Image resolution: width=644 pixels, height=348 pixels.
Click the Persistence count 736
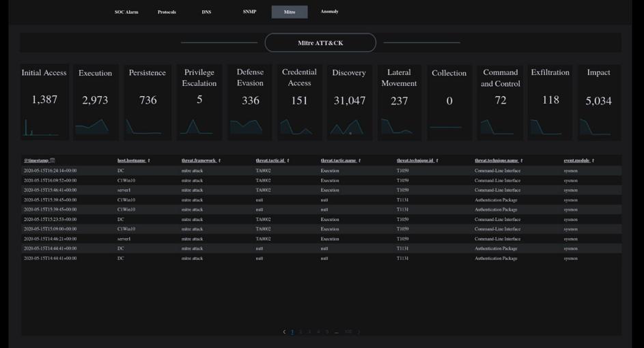point(148,100)
